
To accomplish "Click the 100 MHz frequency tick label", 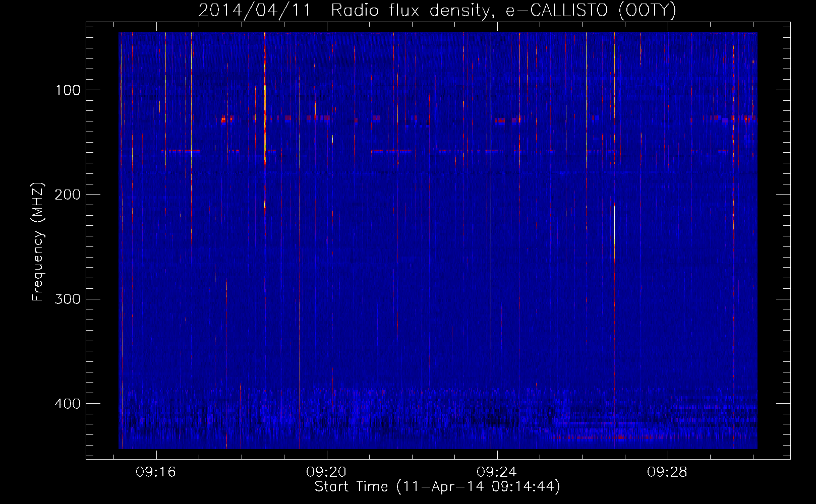I will [x=68, y=90].
